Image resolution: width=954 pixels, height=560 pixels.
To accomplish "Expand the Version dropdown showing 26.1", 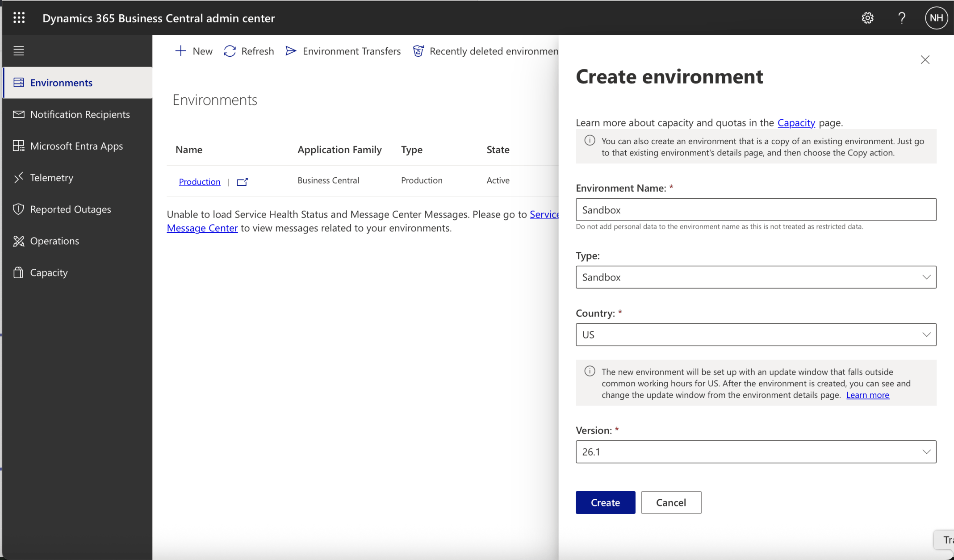I will coord(756,452).
